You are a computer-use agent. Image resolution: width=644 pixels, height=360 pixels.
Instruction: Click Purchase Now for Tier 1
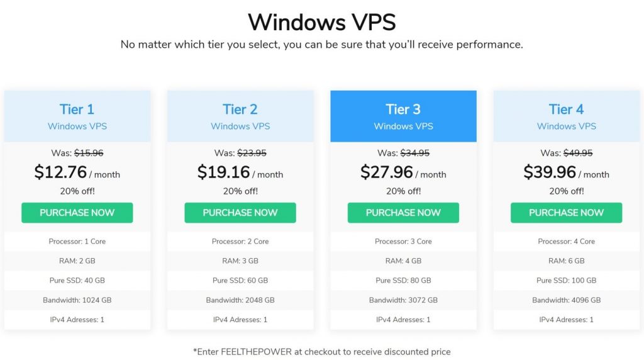pyautogui.click(x=77, y=213)
